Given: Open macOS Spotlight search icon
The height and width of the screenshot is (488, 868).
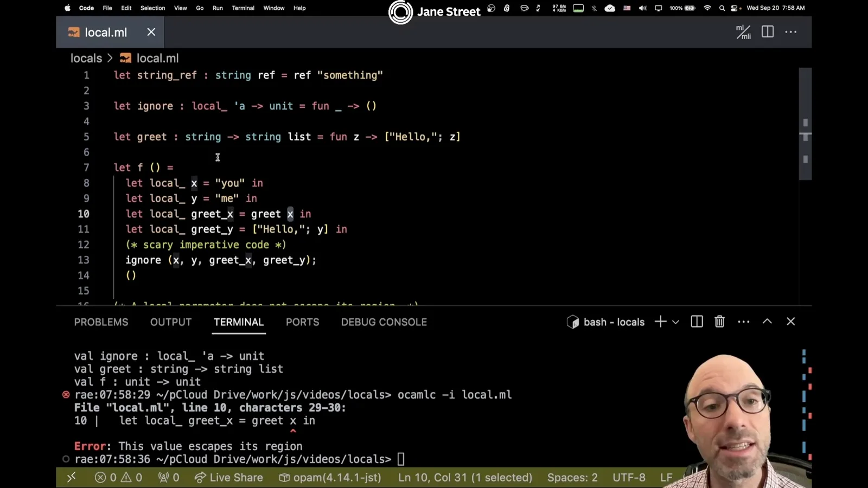Looking at the screenshot, I should (x=722, y=8).
